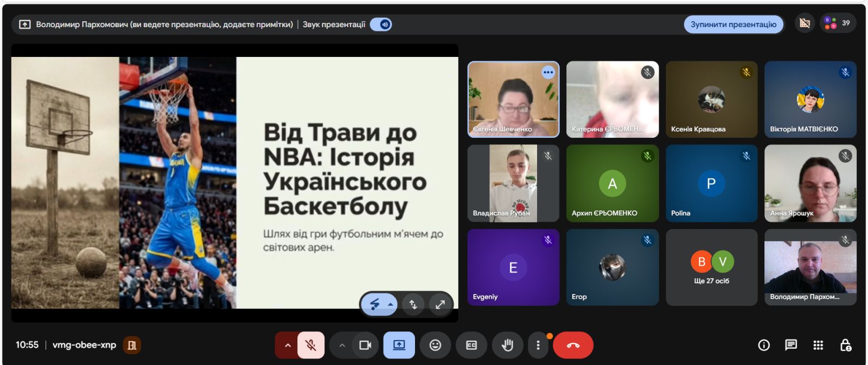Show meeting details info icon
Screen dimensions: 868x365
764,345
